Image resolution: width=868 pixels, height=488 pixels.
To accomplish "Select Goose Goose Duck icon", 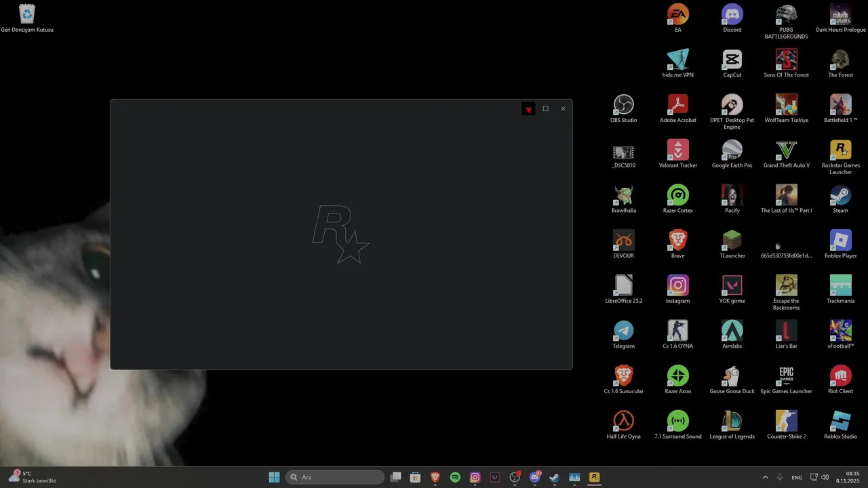I will pyautogui.click(x=732, y=380).
